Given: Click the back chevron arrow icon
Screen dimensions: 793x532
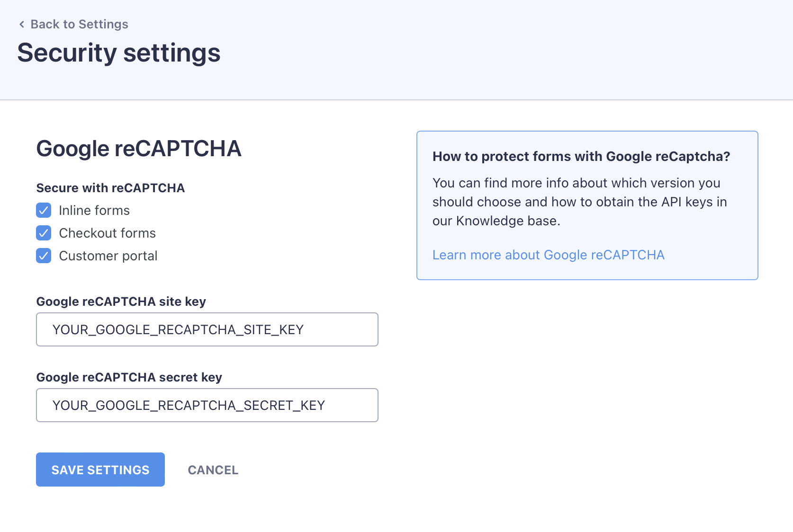Looking at the screenshot, I should coord(22,24).
